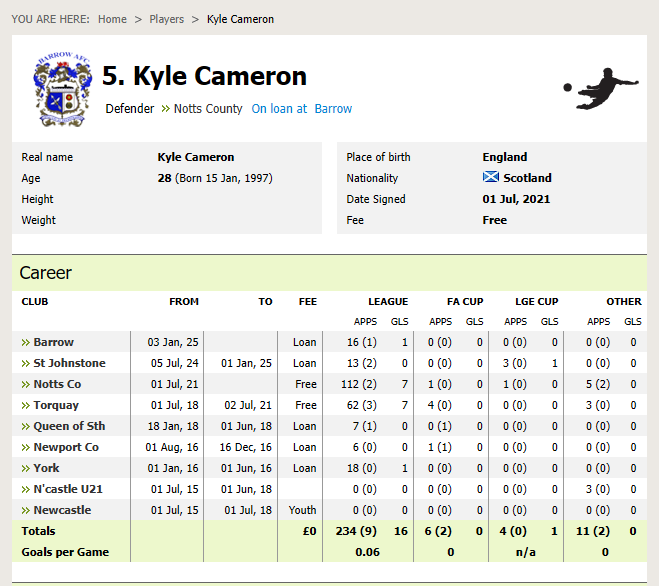Viewport: 659px width, 586px height.
Task: Click the Scotland flag icon
Action: [490, 177]
